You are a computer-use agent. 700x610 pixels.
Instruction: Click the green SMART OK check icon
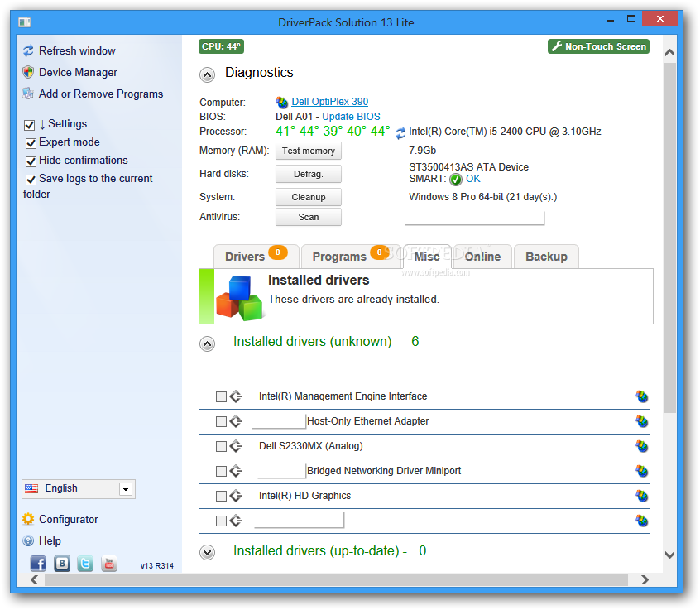[456, 180]
